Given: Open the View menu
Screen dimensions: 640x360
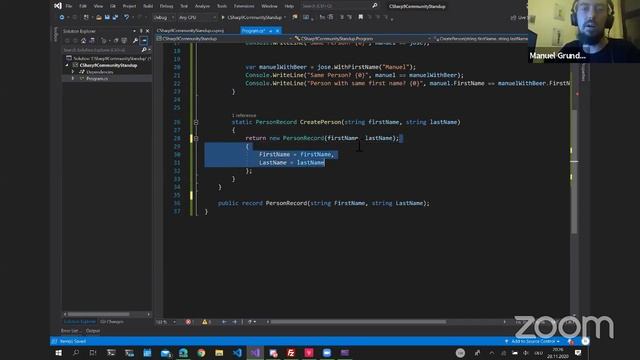Looking at the screenshot, I should tap(98, 6).
